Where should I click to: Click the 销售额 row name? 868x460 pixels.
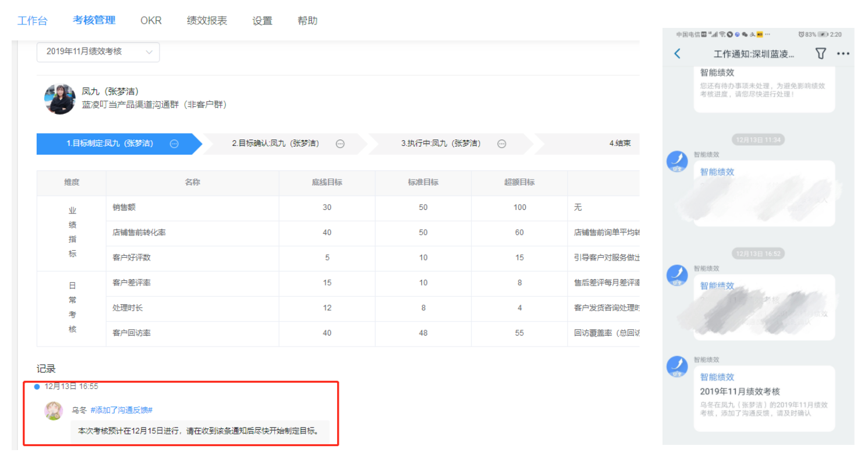point(124,207)
